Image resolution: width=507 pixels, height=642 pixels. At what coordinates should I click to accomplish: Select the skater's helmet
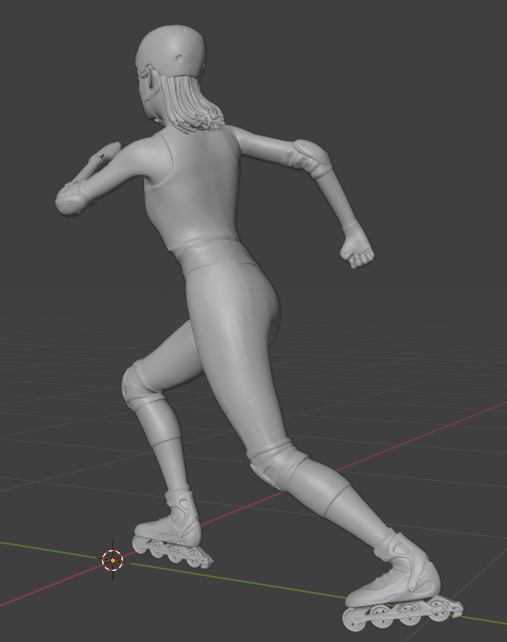coord(171,52)
